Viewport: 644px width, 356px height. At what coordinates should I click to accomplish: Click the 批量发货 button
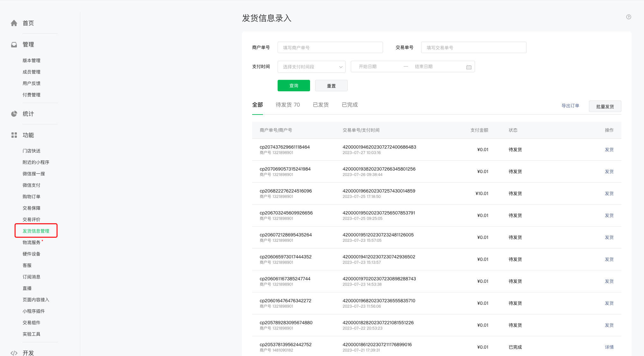(605, 107)
